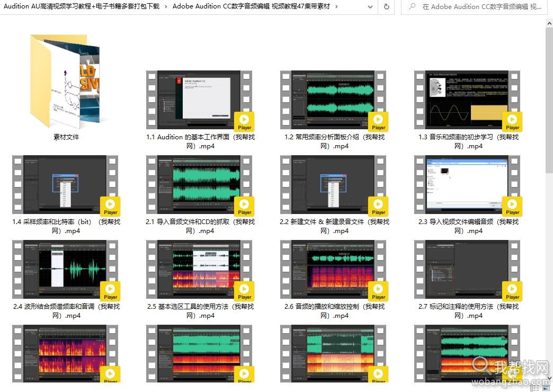Click file name 2.7 标记和注释的使用方法 .mp4
The image size is (553, 392).
pyautogui.click(x=468, y=311)
